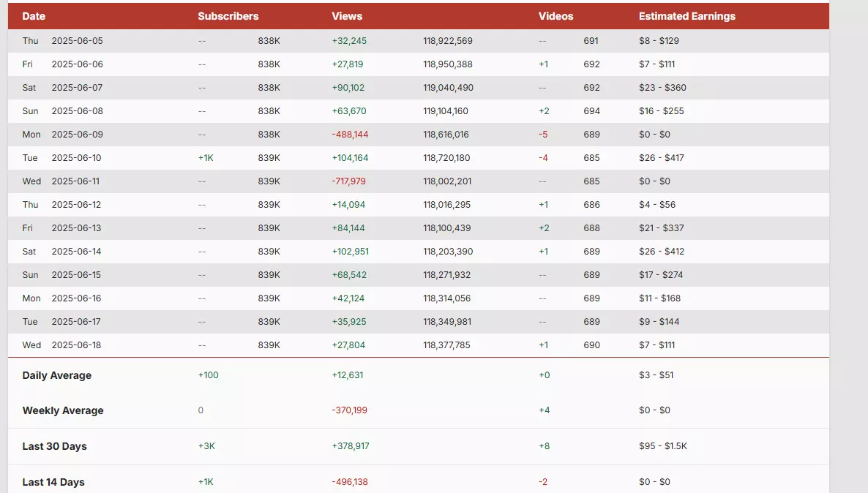Click the +68,542 views change value
The image size is (868, 493).
click(x=349, y=275)
